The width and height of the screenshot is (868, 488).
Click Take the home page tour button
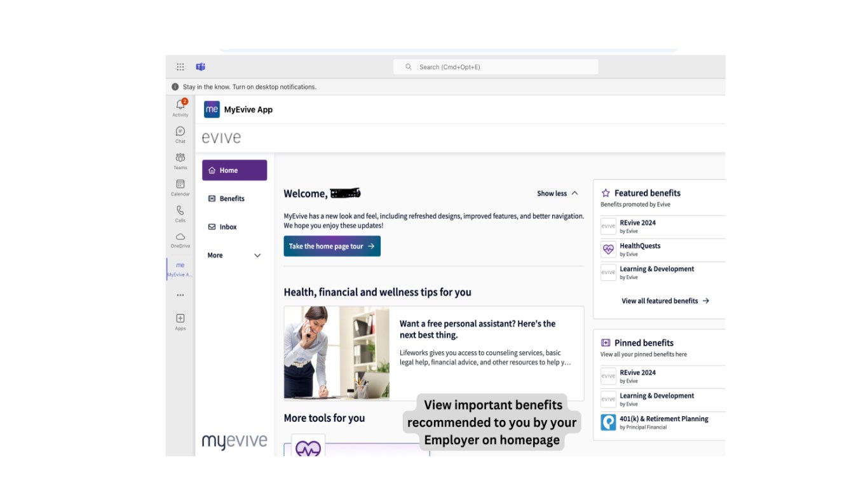(x=332, y=247)
